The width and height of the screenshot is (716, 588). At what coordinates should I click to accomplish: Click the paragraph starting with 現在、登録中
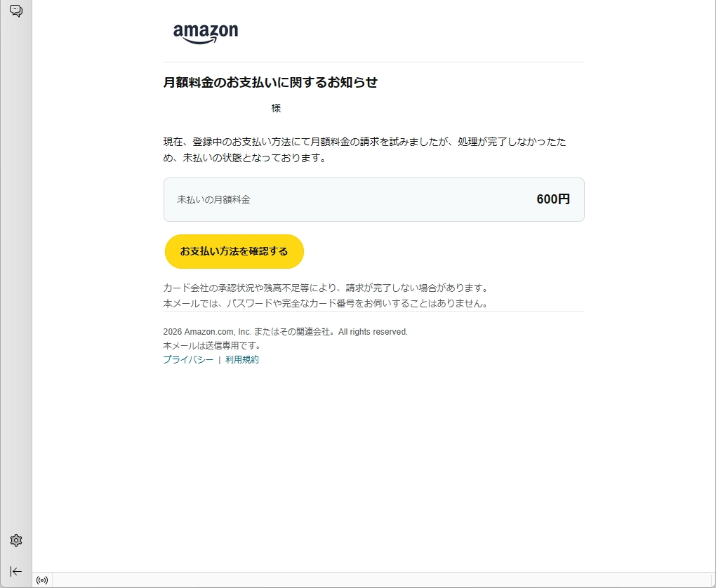click(364, 149)
